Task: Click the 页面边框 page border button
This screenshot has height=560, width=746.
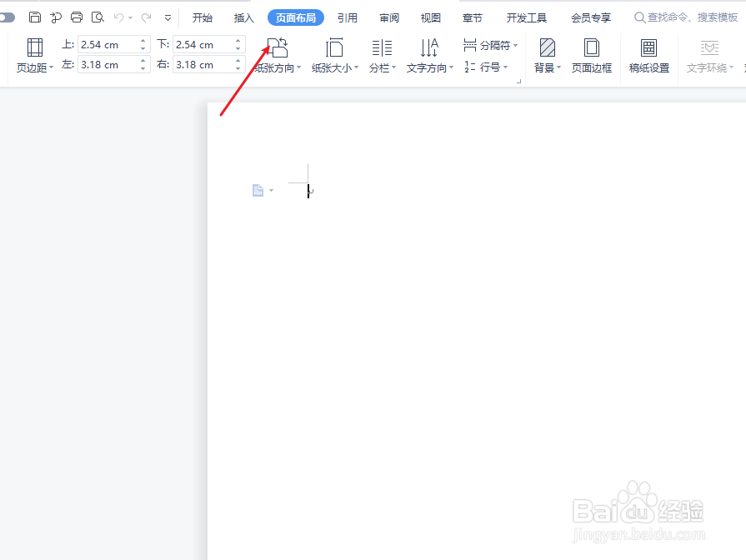Action: [591, 56]
